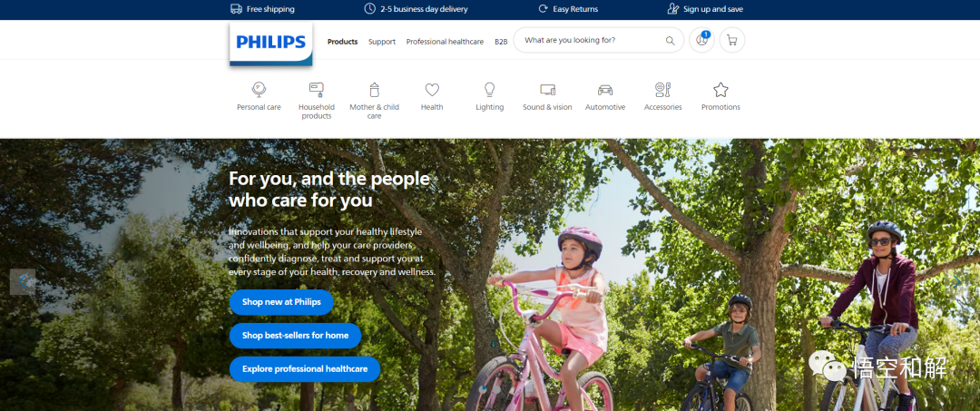Open the shopping cart icon

pyautogui.click(x=732, y=41)
